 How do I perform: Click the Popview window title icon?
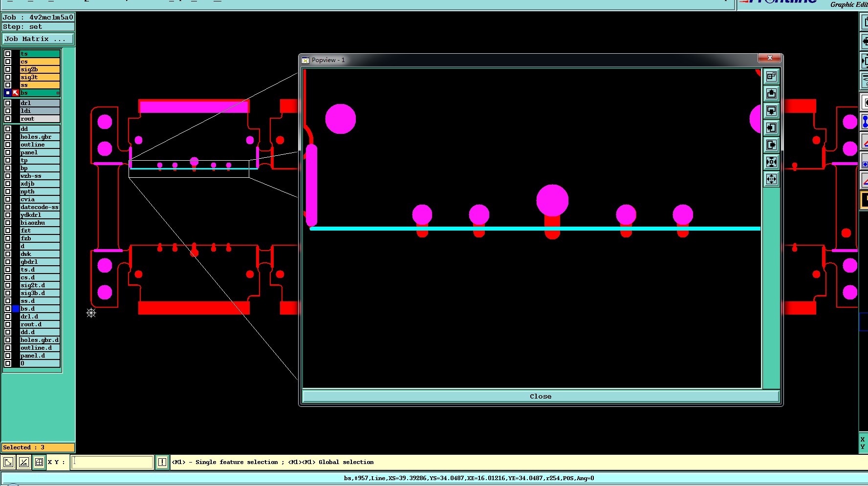tap(305, 60)
